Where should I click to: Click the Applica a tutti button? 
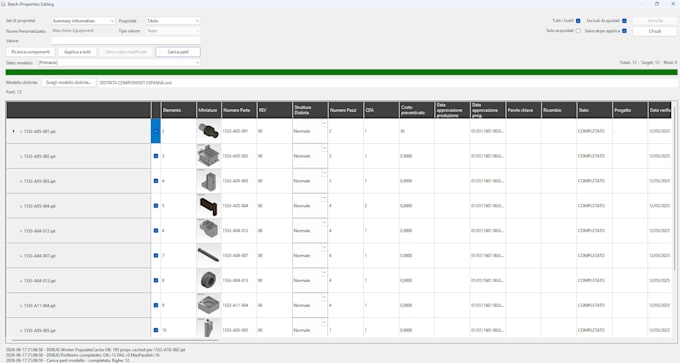point(78,52)
